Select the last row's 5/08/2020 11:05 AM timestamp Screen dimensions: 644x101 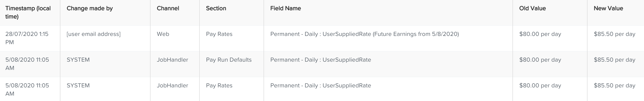click(x=27, y=90)
